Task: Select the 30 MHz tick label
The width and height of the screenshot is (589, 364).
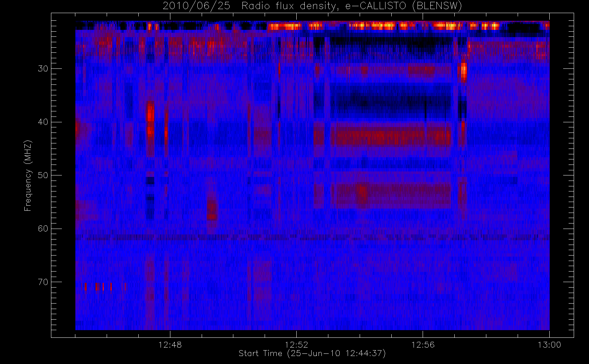Action: coord(43,68)
